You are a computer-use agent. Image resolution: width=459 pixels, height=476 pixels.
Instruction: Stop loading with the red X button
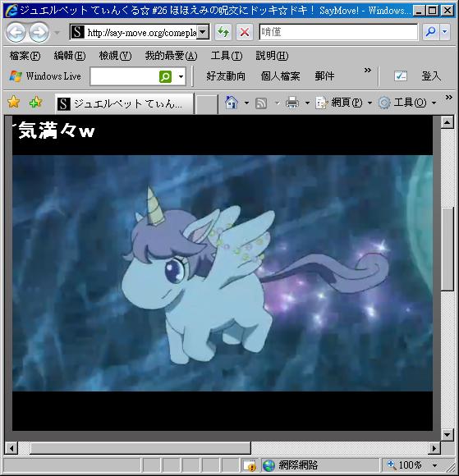click(x=245, y=32)
